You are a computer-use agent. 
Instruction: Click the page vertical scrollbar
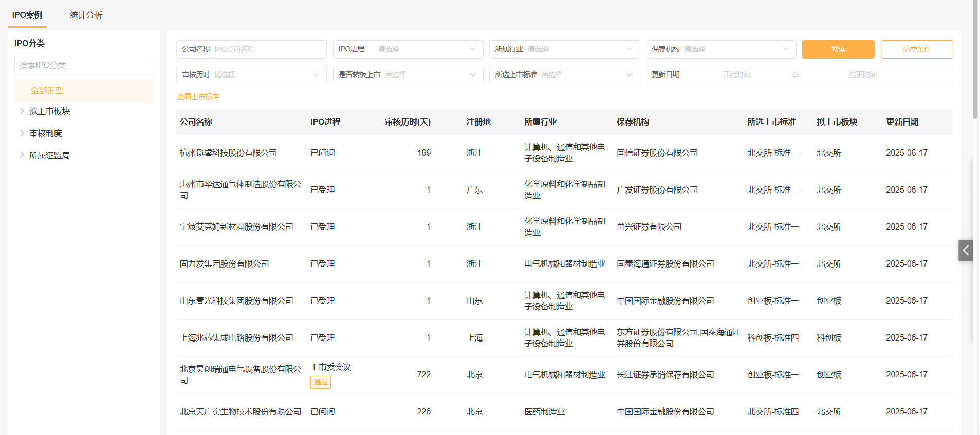click(975, 59)
